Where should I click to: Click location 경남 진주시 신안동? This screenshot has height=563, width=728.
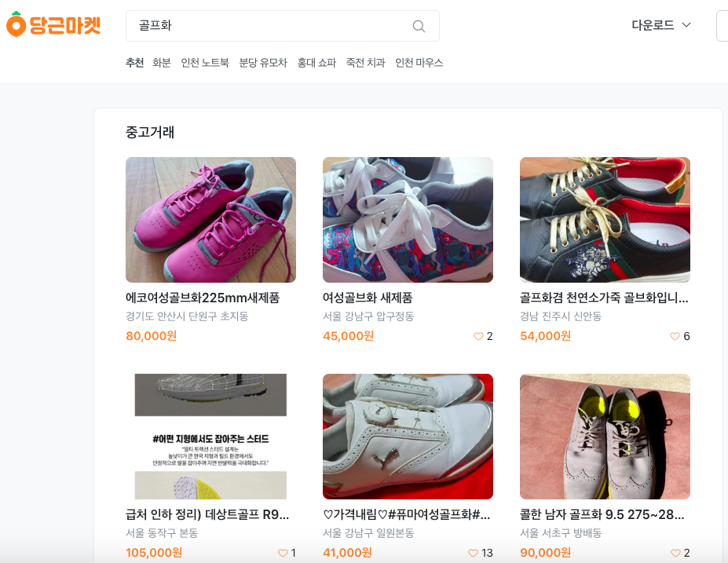click(561, 316)
